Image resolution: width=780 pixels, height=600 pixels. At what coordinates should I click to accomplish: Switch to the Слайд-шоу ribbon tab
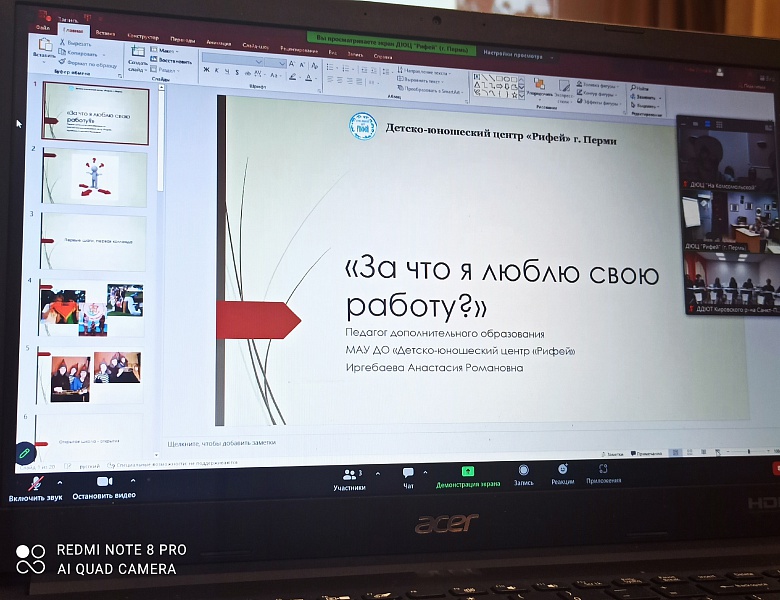[256, 46]
